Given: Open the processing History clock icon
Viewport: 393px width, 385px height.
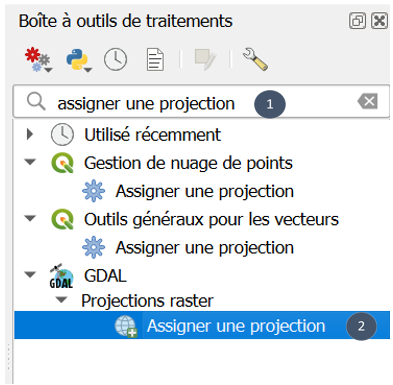Looking at the screenshot, I should (x=115, y=59).
